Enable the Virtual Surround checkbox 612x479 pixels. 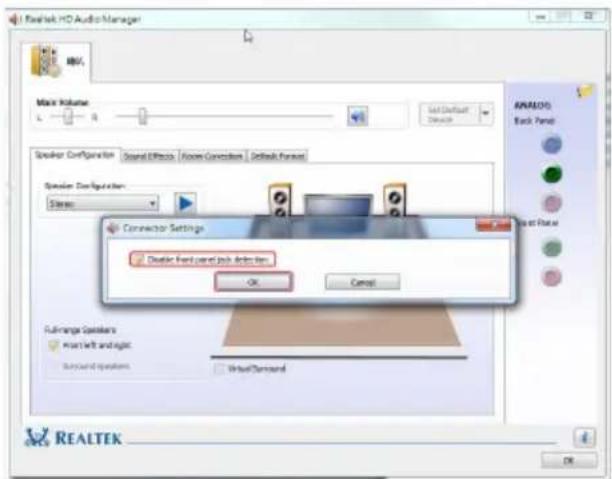219,369
